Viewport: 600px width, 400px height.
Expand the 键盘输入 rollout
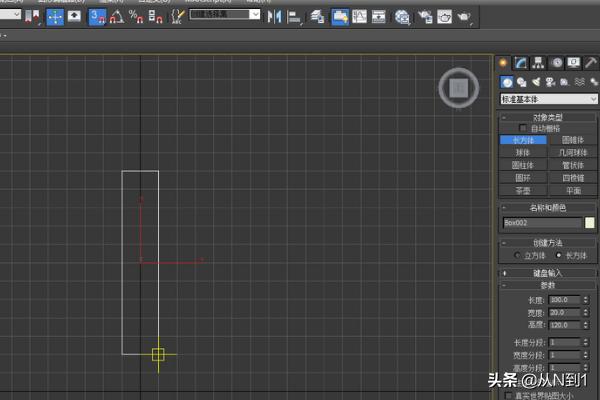[548, 273]
